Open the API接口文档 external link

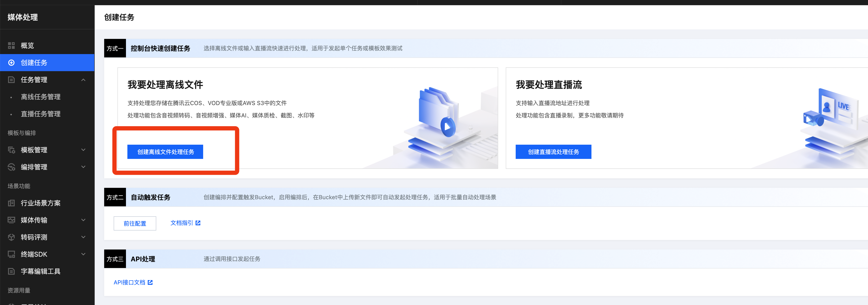point(133,282)
